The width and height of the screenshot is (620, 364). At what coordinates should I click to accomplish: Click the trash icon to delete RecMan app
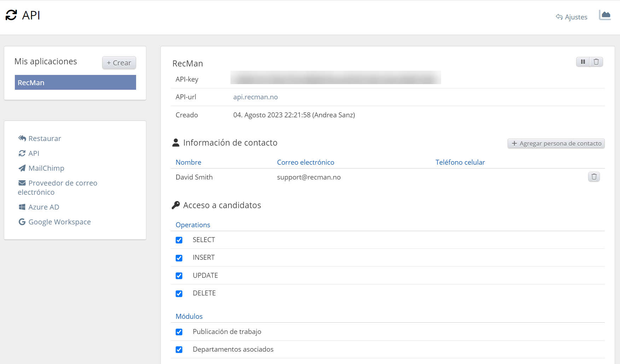click(596, 62)
